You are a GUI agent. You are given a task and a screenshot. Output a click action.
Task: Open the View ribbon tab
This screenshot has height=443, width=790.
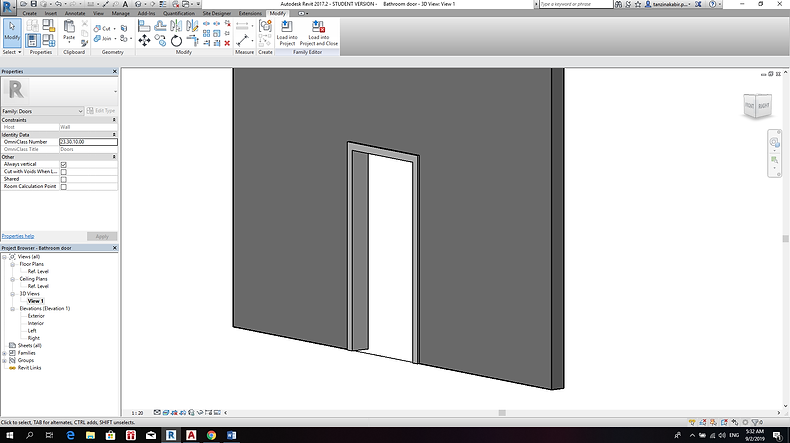click(98, 13)
